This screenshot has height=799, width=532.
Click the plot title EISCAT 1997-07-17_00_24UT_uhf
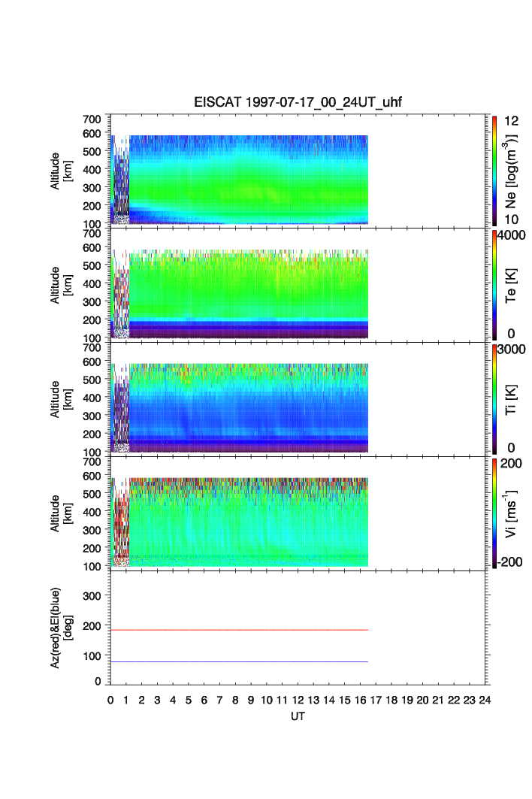point(298,102)
